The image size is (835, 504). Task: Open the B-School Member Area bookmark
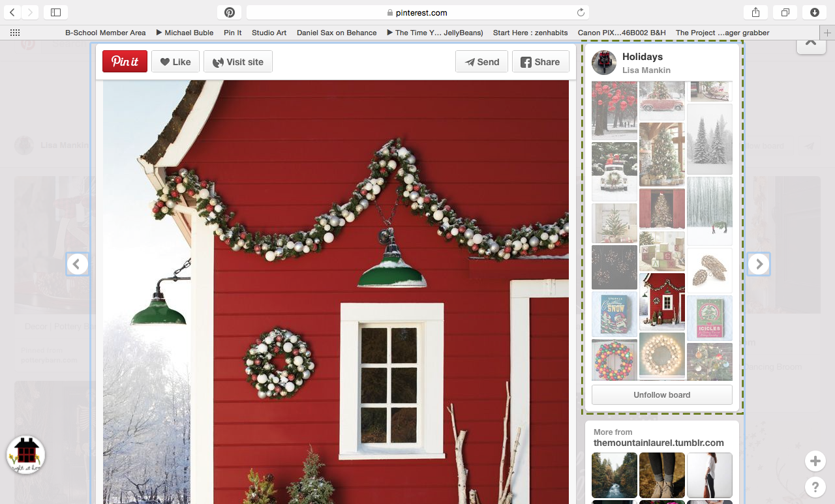coord(105,33)
